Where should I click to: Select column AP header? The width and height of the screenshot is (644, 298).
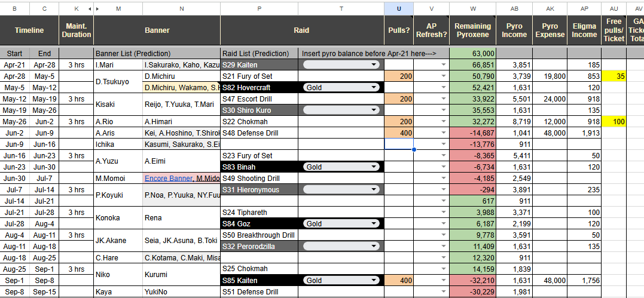click(584, 8)
